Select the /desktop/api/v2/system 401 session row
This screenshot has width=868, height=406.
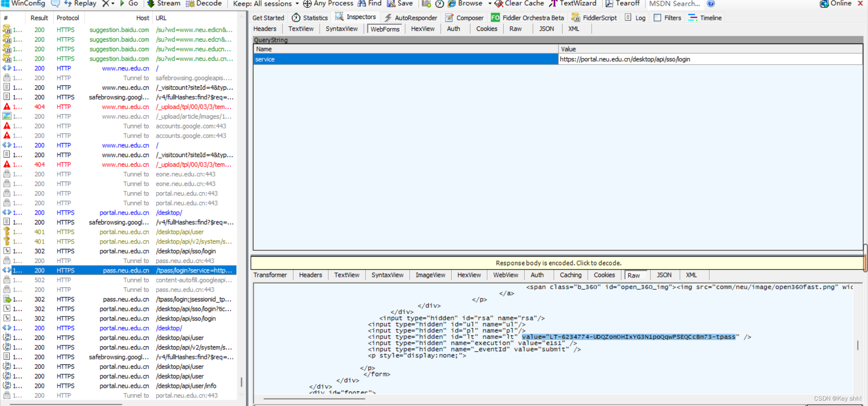[x=119, y=242]
